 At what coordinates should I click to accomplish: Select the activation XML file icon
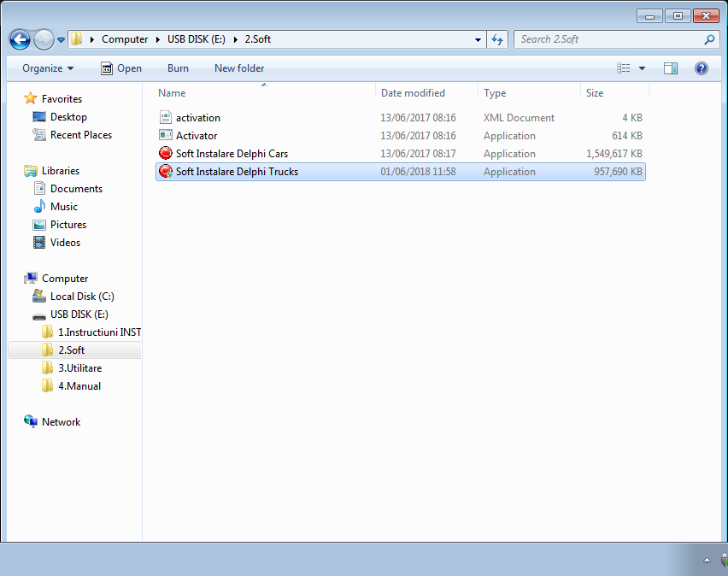[x=165, y=118]
